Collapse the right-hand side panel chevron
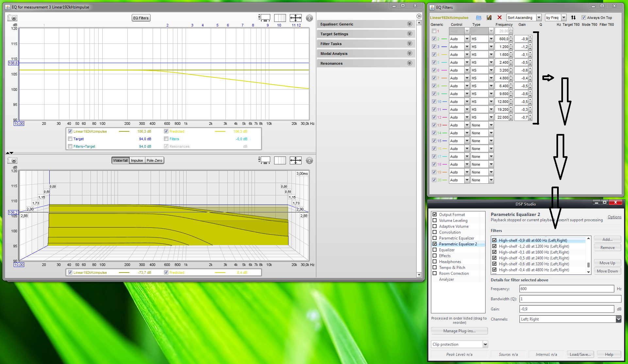This screenshot has height=364, width=628. (x=419, y=16)
